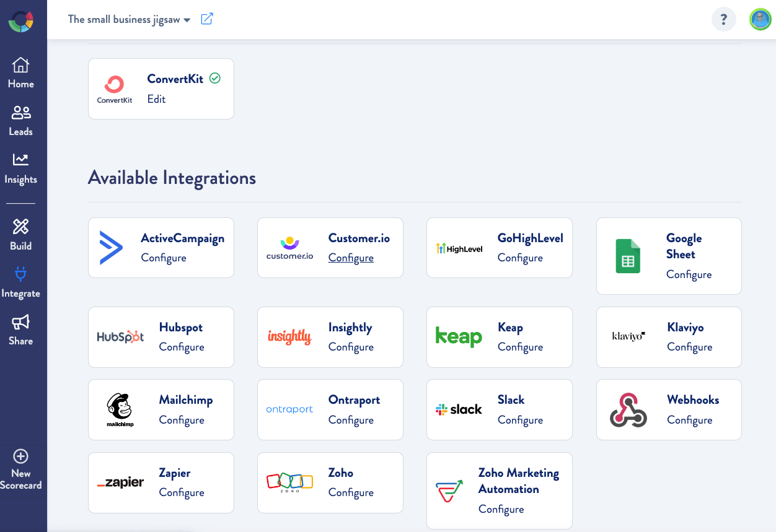
Task: Click the Insightly logo
Action: [x=289, y=336]
